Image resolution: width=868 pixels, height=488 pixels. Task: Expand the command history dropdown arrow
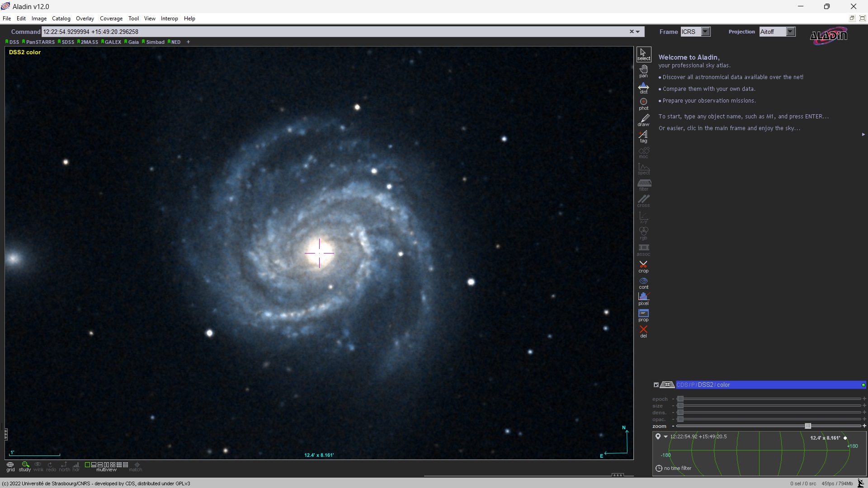click(x=637, y=32)
